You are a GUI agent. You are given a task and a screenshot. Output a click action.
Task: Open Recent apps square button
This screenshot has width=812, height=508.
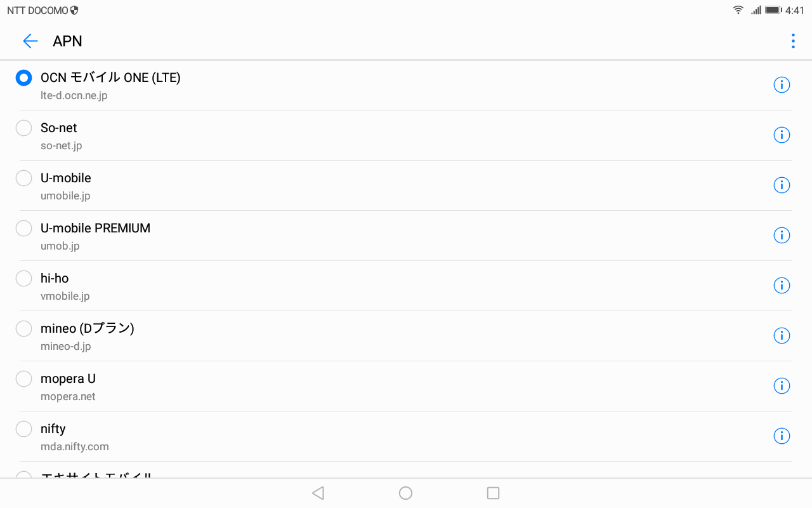493,493
